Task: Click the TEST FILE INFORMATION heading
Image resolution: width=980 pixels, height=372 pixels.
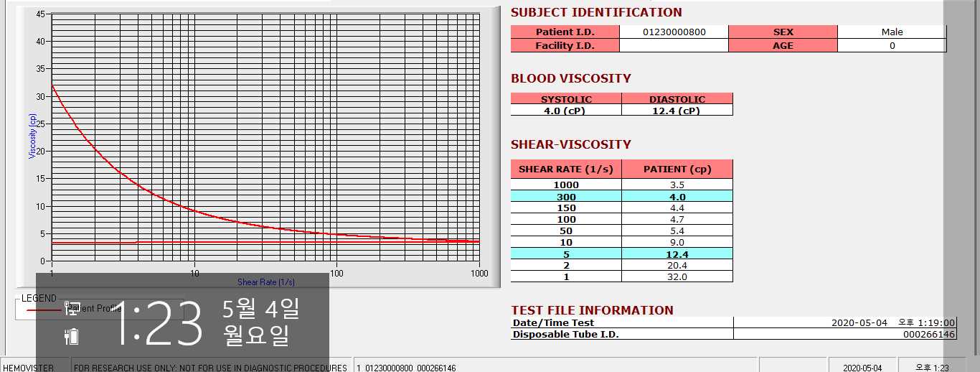Action: coord(592,310)
